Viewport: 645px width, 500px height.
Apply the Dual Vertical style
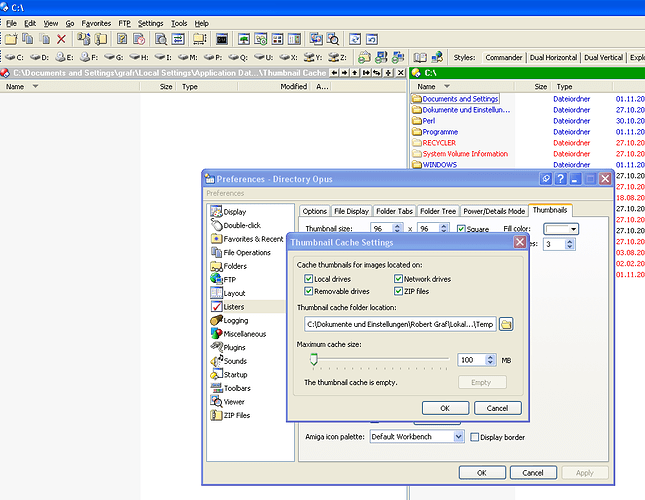point(603,58)
